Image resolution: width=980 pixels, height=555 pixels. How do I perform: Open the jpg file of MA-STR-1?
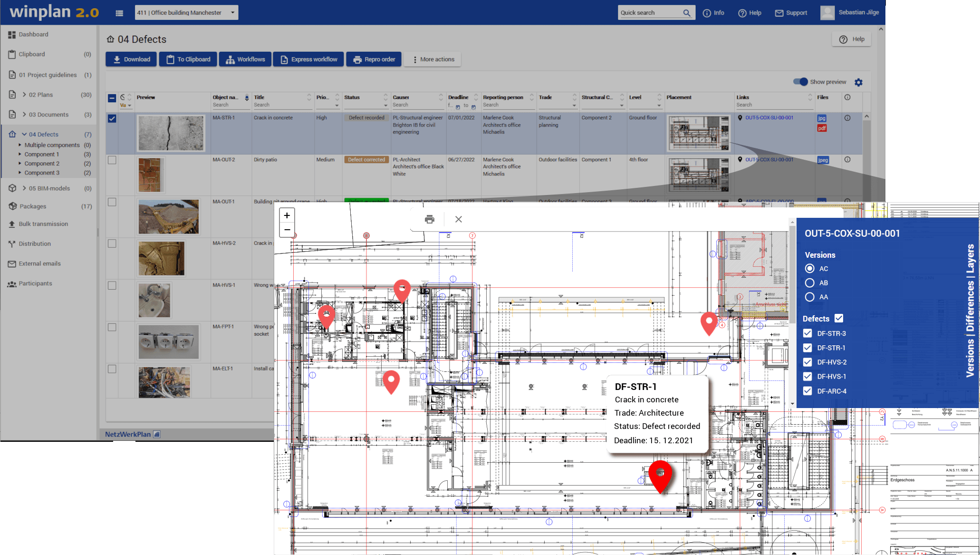tap(822, 118)
